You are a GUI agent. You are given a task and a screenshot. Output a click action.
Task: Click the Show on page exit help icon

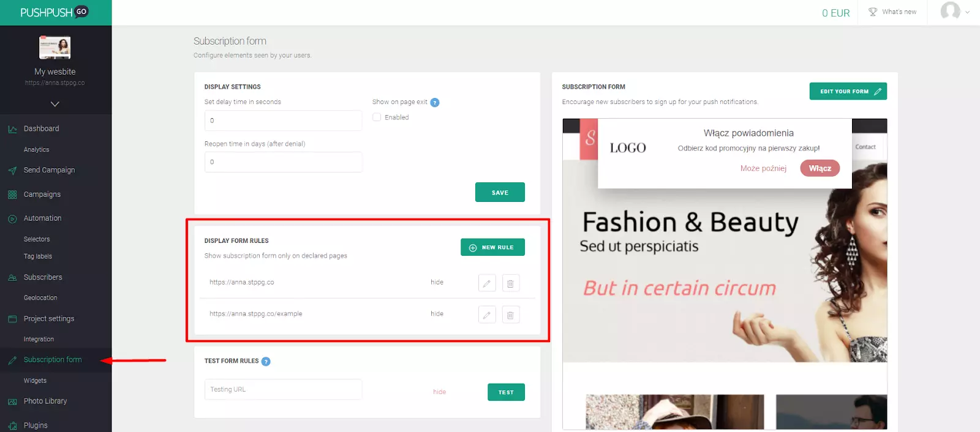coord(435,102)
